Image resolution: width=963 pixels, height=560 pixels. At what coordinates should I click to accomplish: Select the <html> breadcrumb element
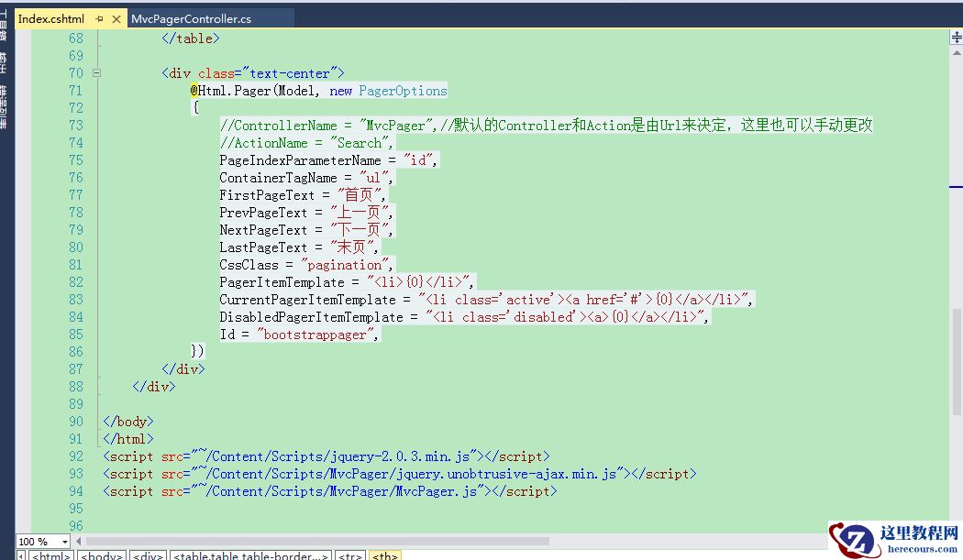[x=51, y=555]
